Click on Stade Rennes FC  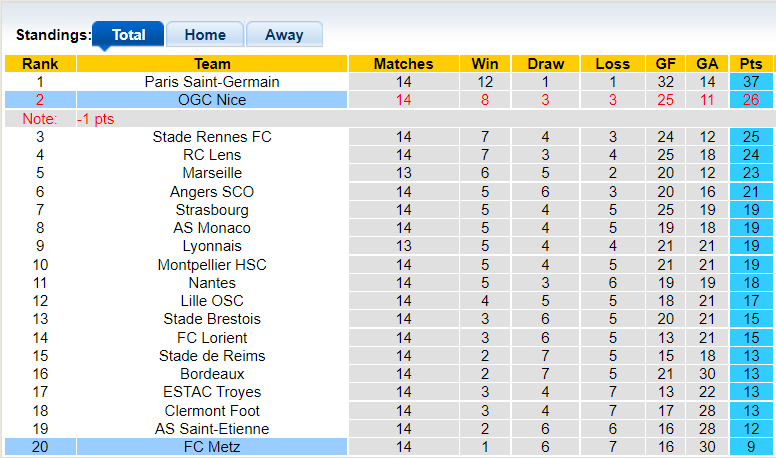(x=212, y=137)
